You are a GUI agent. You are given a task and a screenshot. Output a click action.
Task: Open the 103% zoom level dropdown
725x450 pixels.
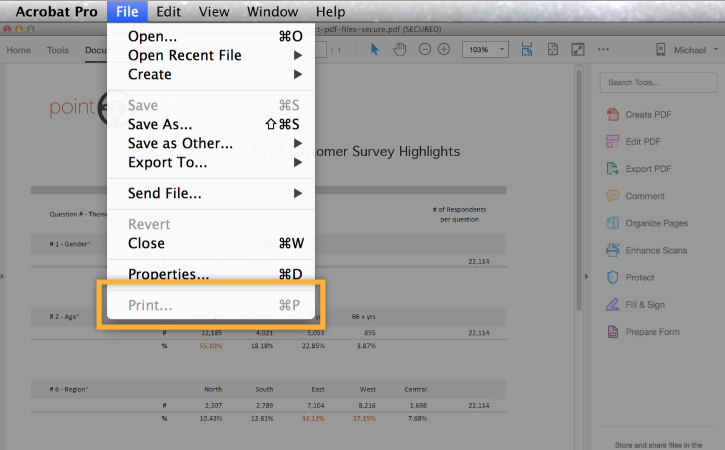click(x=485, y=49)
